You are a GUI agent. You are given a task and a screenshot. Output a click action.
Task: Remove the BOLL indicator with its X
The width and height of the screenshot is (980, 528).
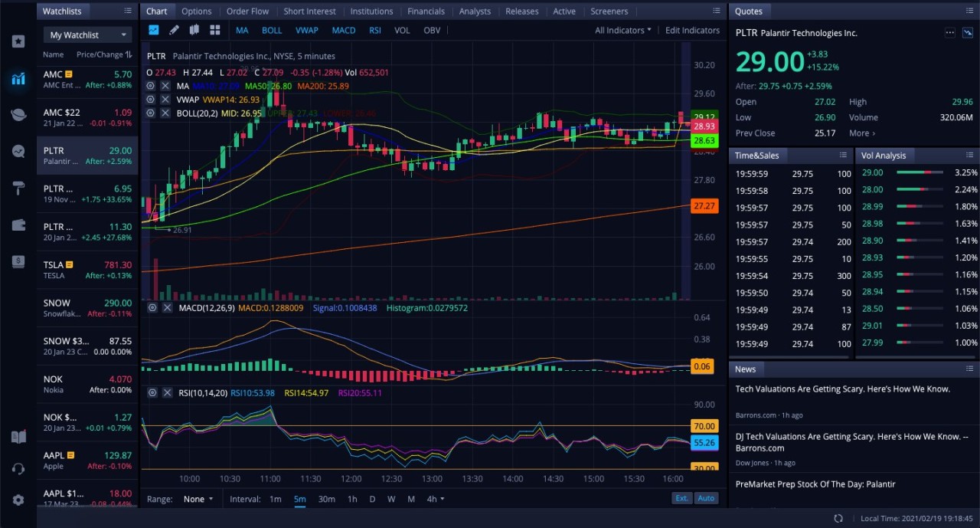pyautogui.click(x=165, y=113)
